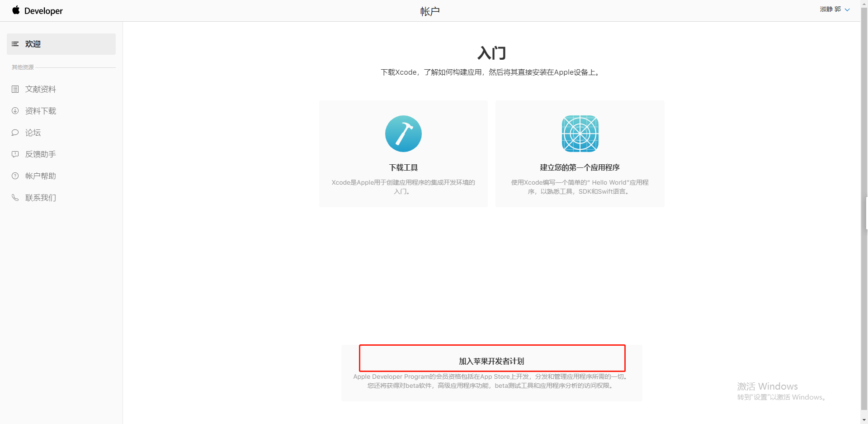Select the 欢迎 sidebar item
Screen dimensions: 868x424
(x=33, y=44)
